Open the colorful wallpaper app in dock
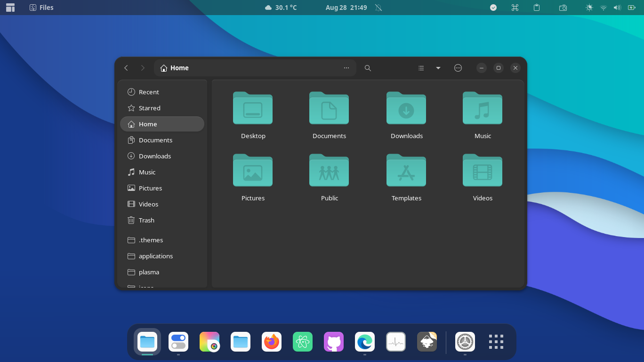Viewport: 644px width, 362px height. click(x=209, y=342)
